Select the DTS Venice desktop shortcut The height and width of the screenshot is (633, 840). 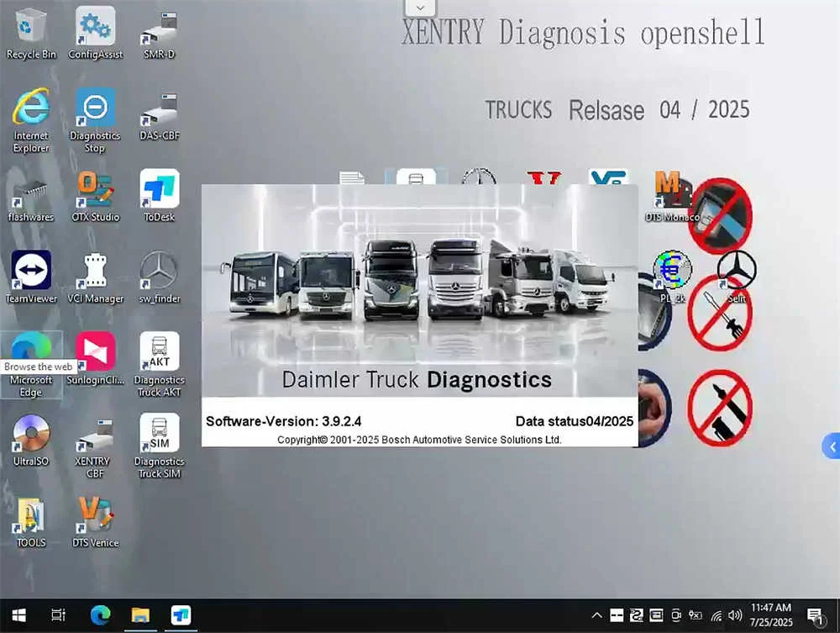(x=96, y=523)
